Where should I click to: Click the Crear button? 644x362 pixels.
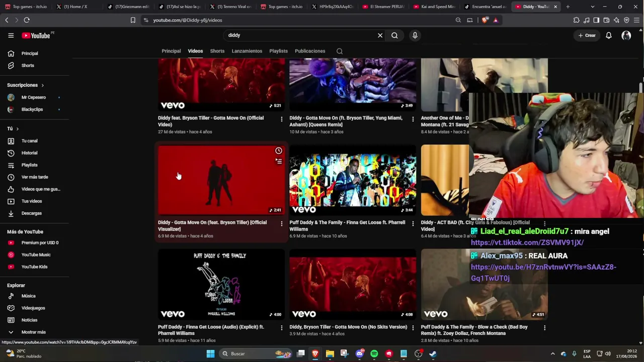point(587,35)
